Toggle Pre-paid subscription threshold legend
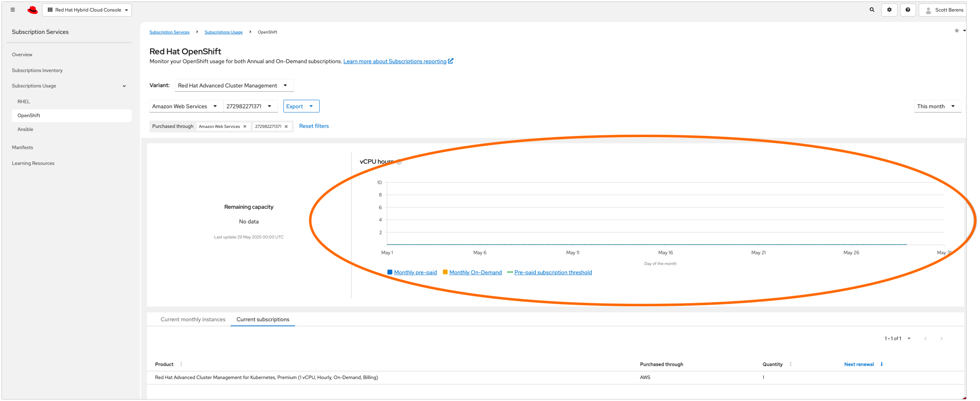This screenshot has width=980, height=401. tap(552, 272)
